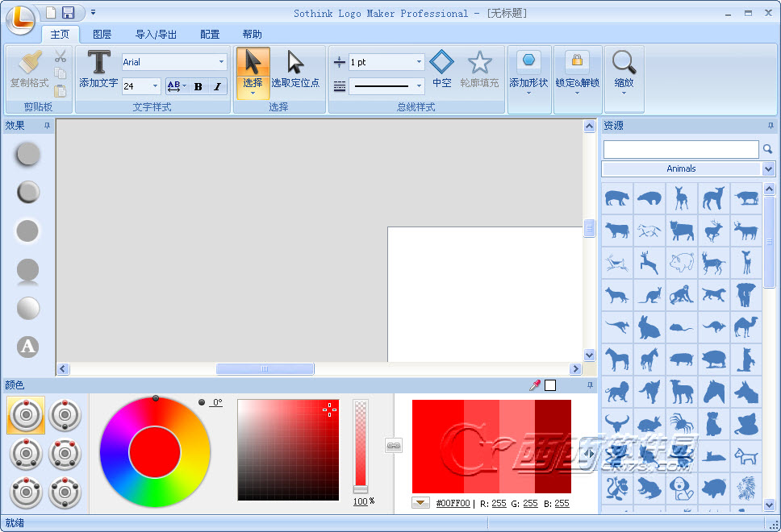This screenshot has height=532, width=781.
Task: Click the paste icon in clipboard group
Action: [x=61, y=90]
